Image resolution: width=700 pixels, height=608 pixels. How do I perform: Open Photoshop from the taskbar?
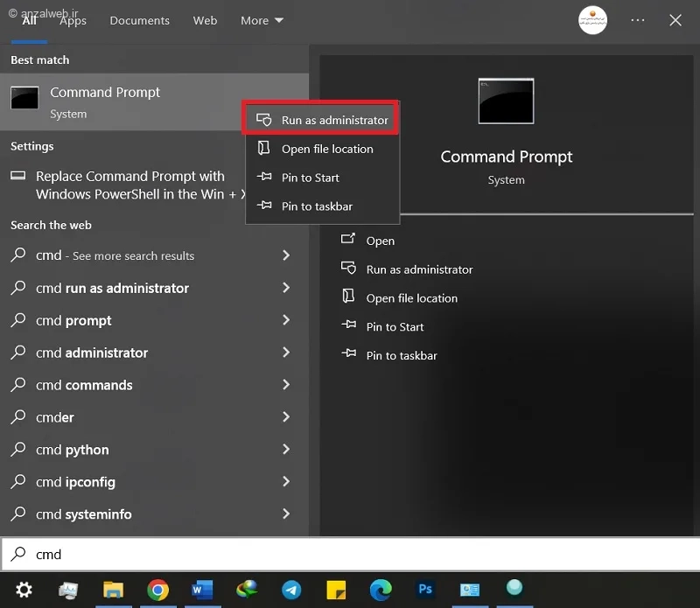pyautogui.click(x=425, y=590)
